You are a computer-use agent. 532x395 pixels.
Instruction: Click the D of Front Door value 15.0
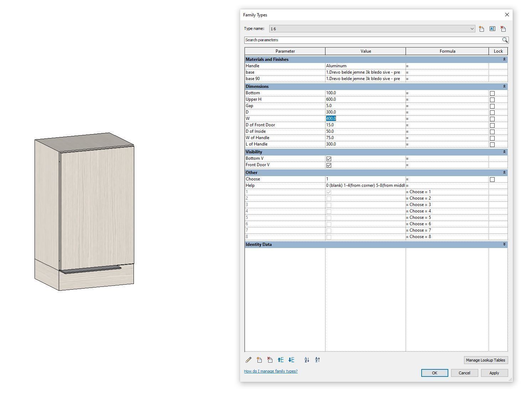[x=365, y=125]
